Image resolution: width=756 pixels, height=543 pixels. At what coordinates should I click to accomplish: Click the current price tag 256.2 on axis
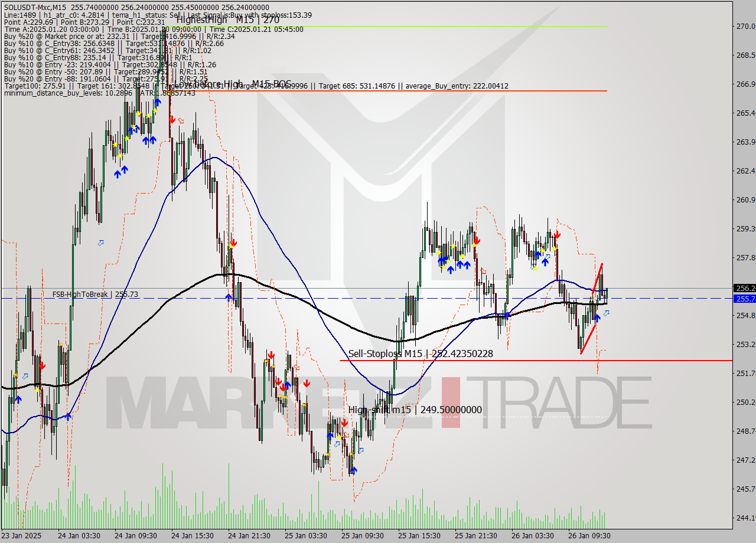point(744,288)
